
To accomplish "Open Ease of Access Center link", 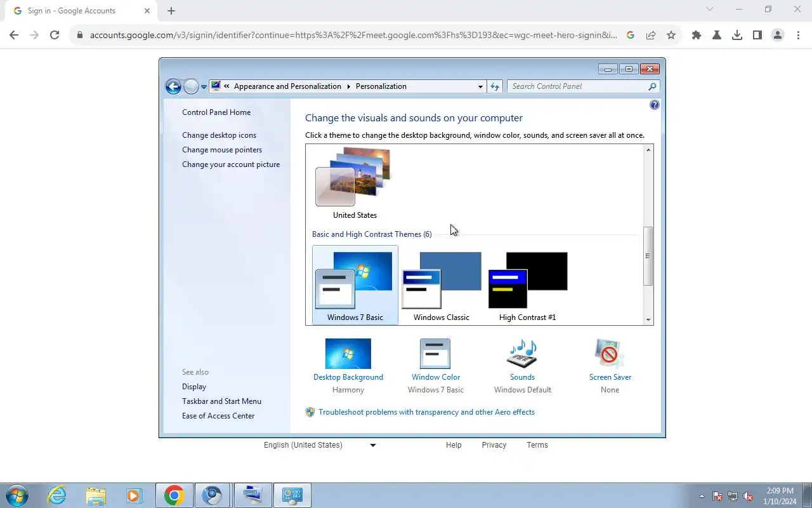I will coord(218,416).
